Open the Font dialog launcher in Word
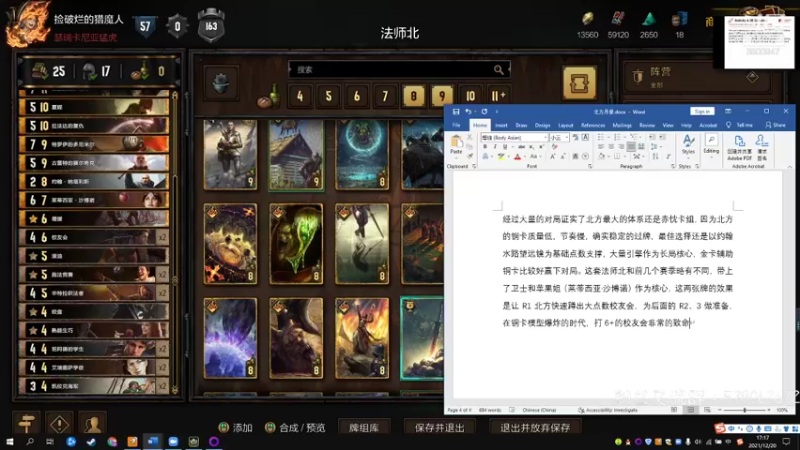800x450 pixels. coord(590,166)
